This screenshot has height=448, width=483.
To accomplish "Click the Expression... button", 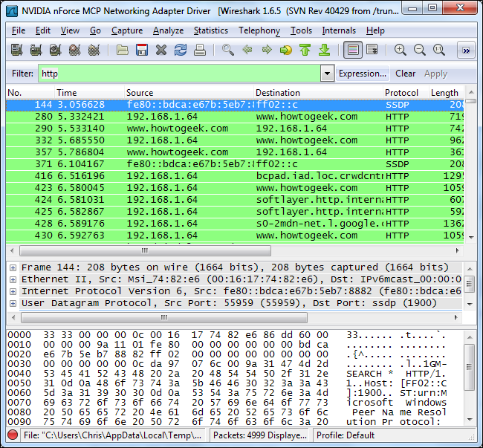I will coord(363,74).
